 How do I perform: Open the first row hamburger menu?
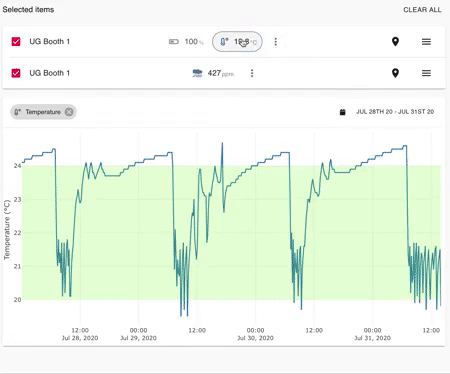pos(426,42)
